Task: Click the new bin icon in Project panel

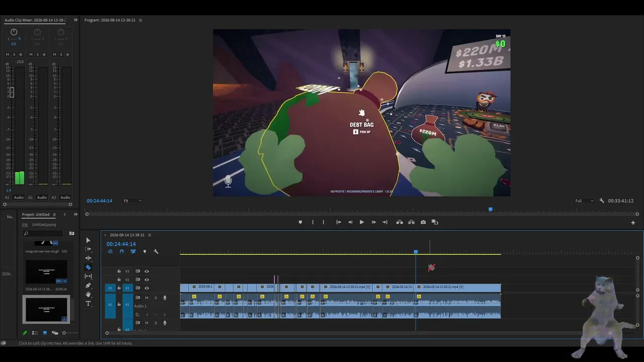Action: [71, 233]
